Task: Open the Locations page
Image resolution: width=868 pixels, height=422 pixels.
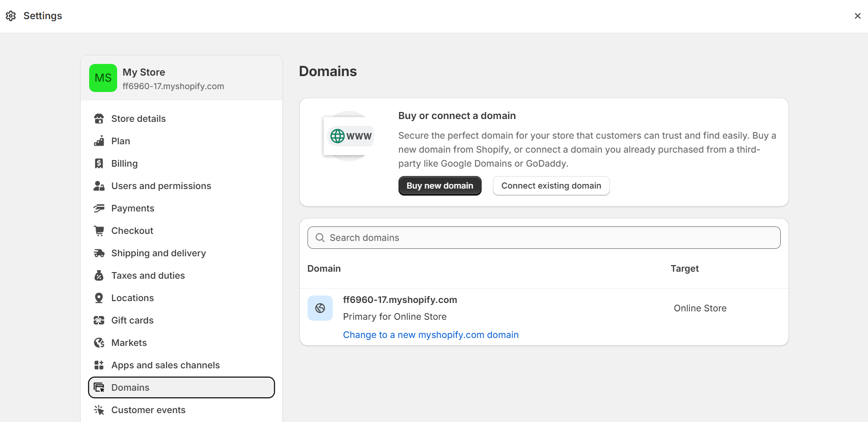Action: (182, 298)
